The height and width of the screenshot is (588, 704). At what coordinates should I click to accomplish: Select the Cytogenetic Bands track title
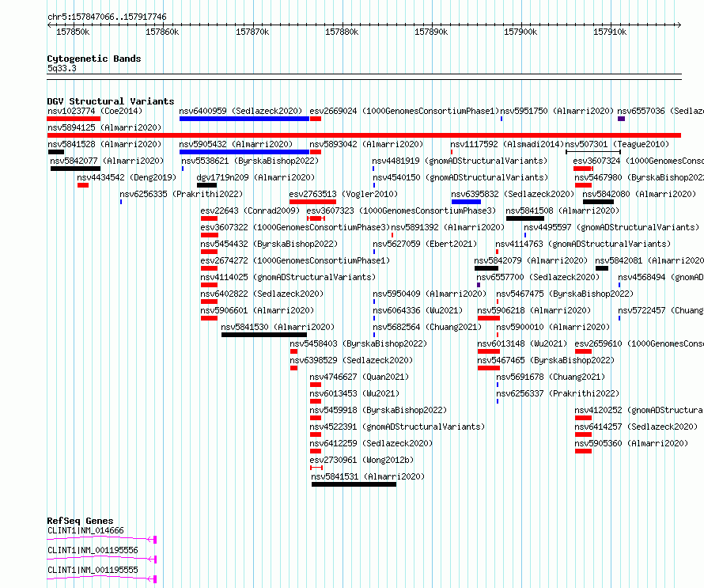tap(94, 59)
